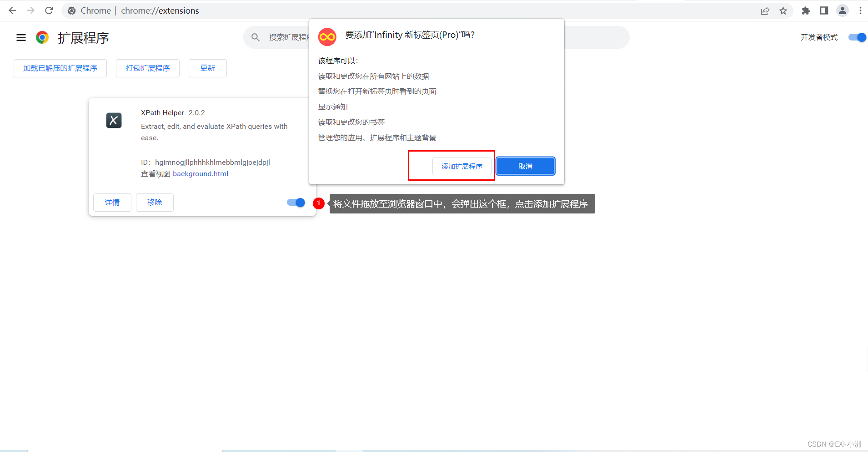
Task: Click the dialog title 要添加 Infinity 新标签页(Pro)
Action: pyautogui.click(x=410, y=35)
